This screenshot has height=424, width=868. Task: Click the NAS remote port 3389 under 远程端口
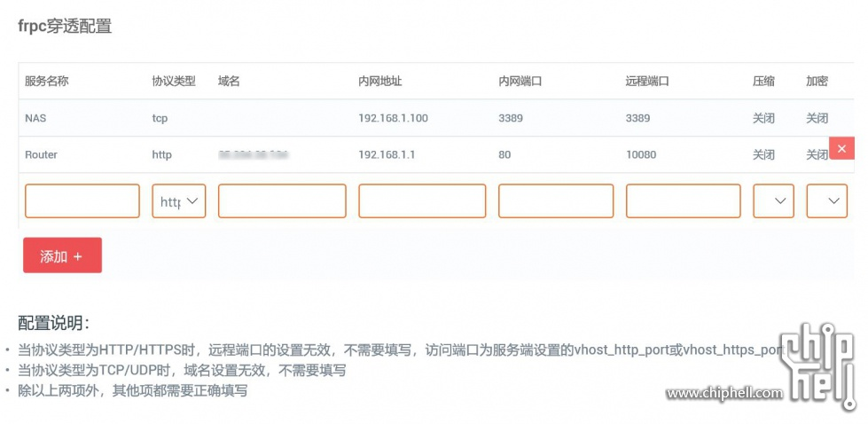pos(637,118)
